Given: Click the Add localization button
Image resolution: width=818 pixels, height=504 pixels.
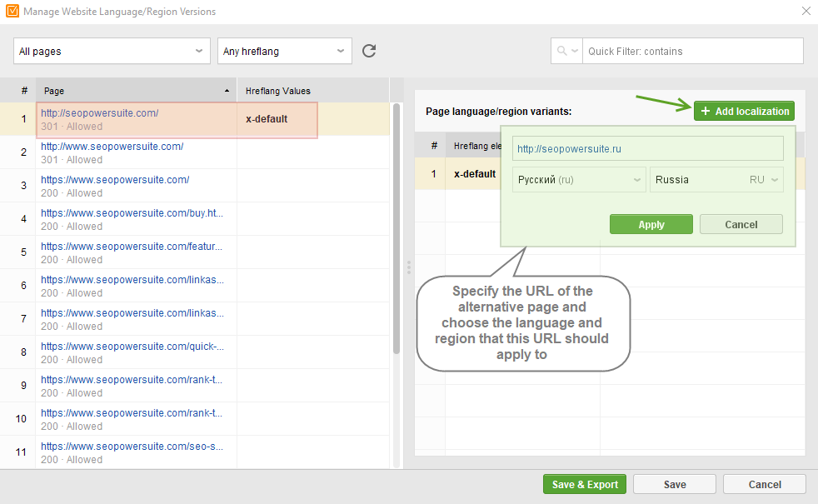Looking at the screenshot, I should pyautogui.click(x=744, y=111).
